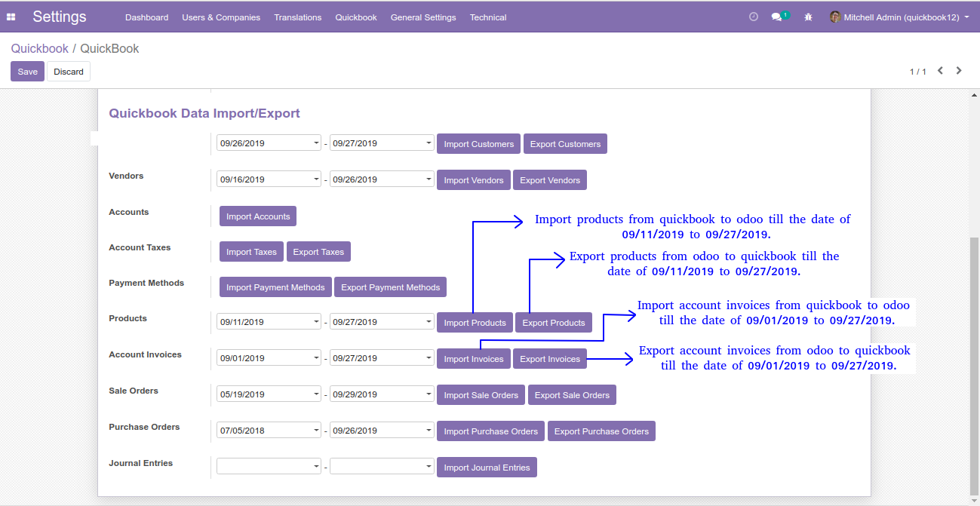The width and height of the screenshot is (980, 506).
Task: Open Account Invoices end date 09/27/2019
Action: pos(382,358)
